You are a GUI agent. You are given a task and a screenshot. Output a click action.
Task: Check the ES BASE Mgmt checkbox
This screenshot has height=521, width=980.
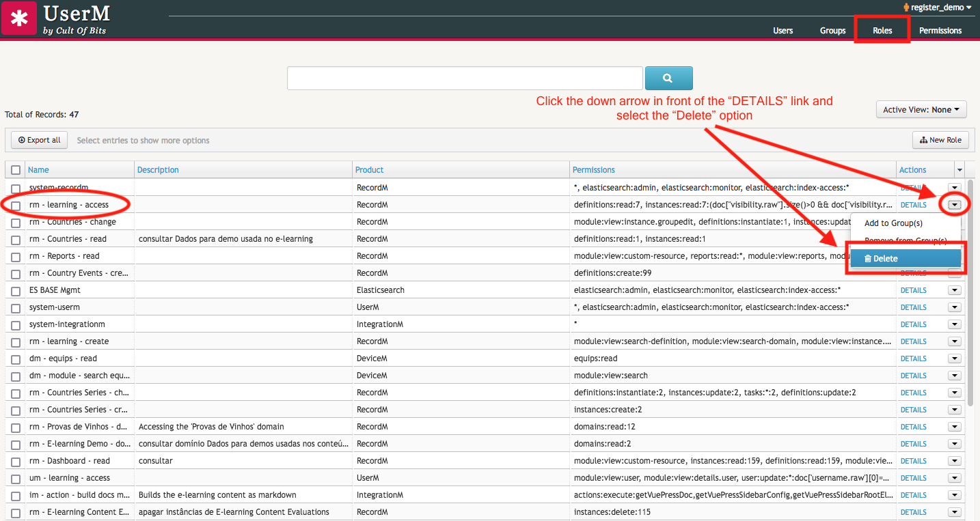[16, 291]
